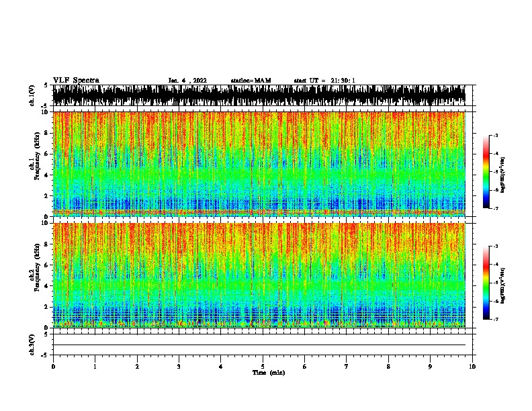This screenshot has height=411, width=532.
Task: Click time axis tick label "1"
Action: click(95, 367)
